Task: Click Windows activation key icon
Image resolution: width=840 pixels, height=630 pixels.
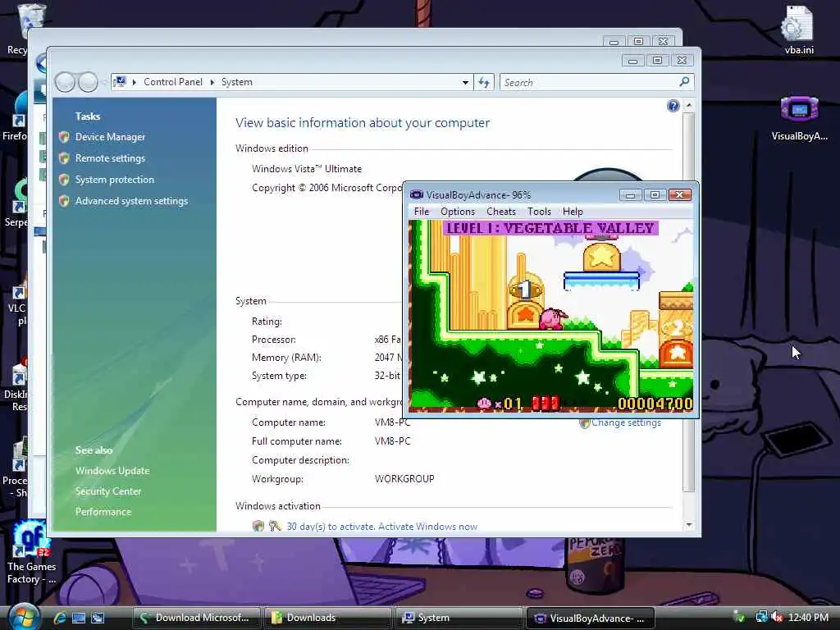Action: pos(275,526)
